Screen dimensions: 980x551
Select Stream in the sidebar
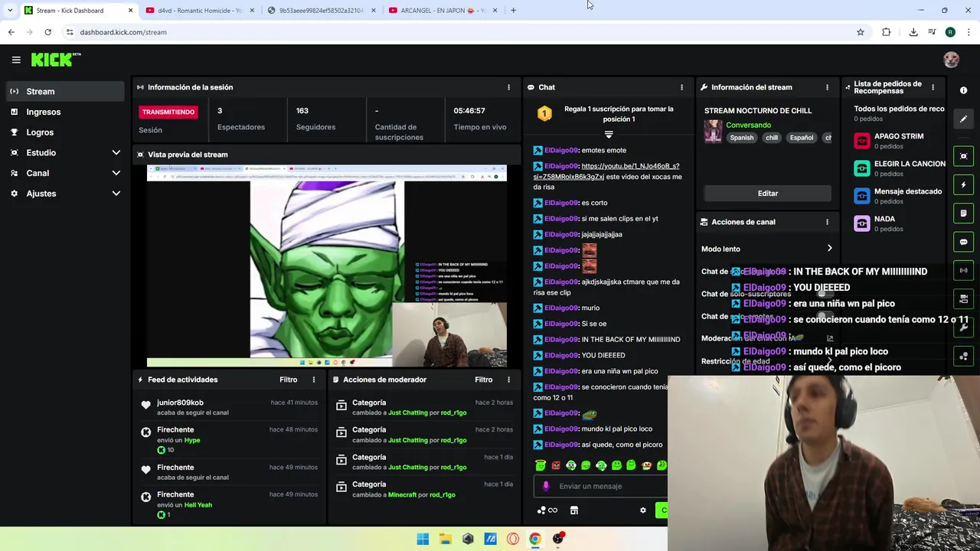pyautogui.click(x=65, y=91)
